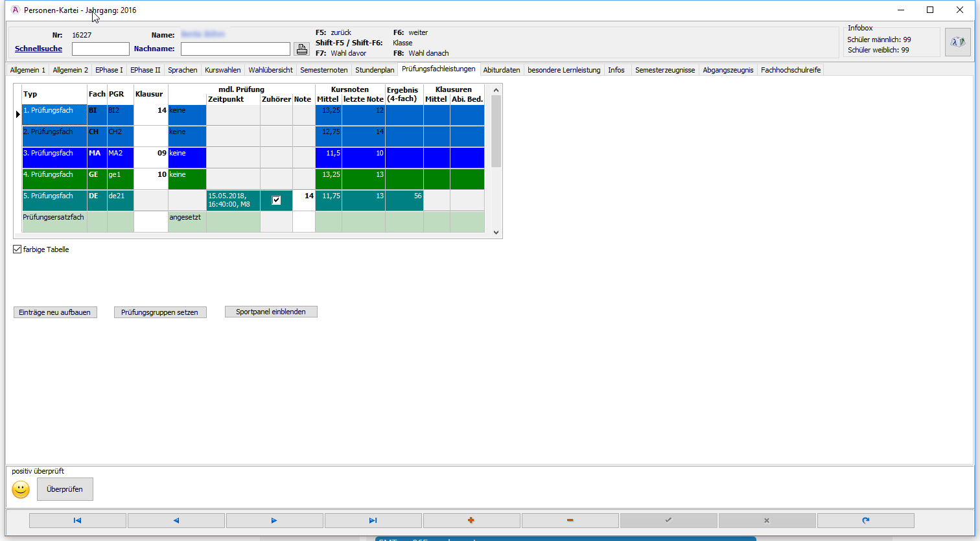The image size is (980, 541).
Task: Click the angesetzt cell in Prüfungsersatzfach row
Action: click(x=187, y=222)
